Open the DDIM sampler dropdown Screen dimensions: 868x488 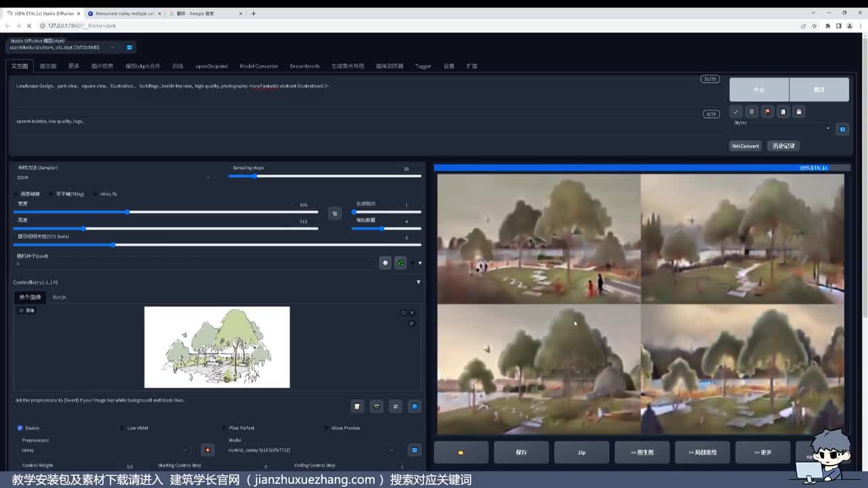click(113, 178)
